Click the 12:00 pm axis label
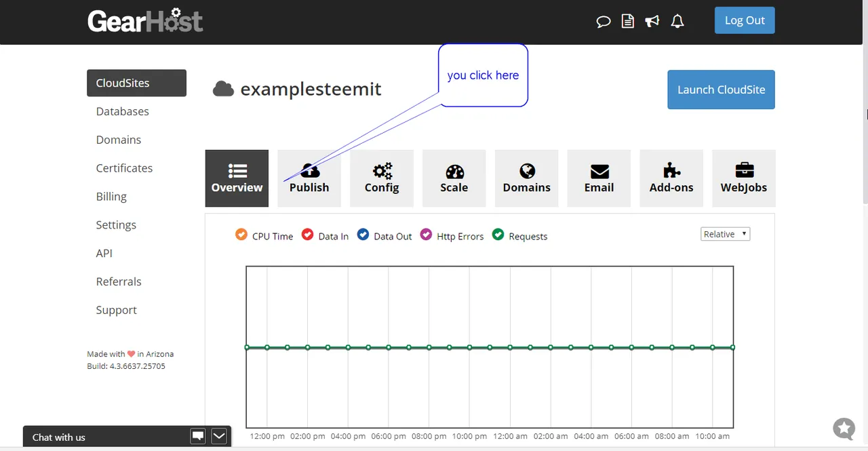The image size is (868, 451). tap(267, 436)
